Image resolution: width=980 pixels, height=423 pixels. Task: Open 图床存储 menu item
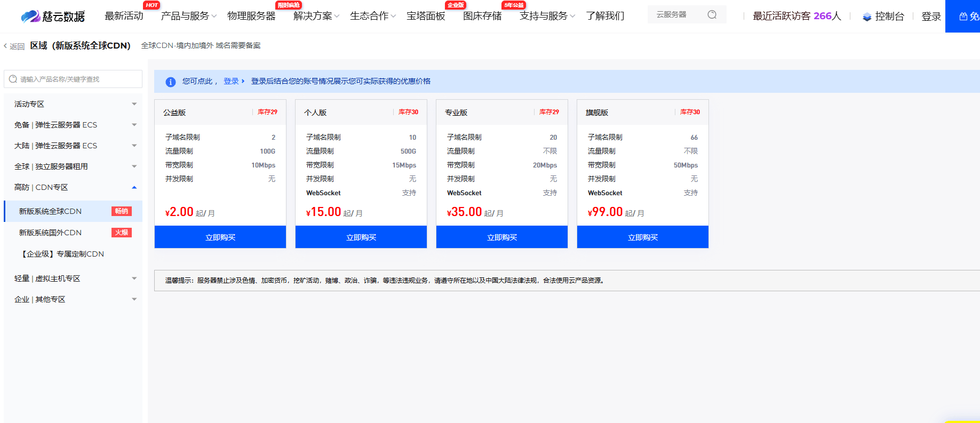point(482,16)
